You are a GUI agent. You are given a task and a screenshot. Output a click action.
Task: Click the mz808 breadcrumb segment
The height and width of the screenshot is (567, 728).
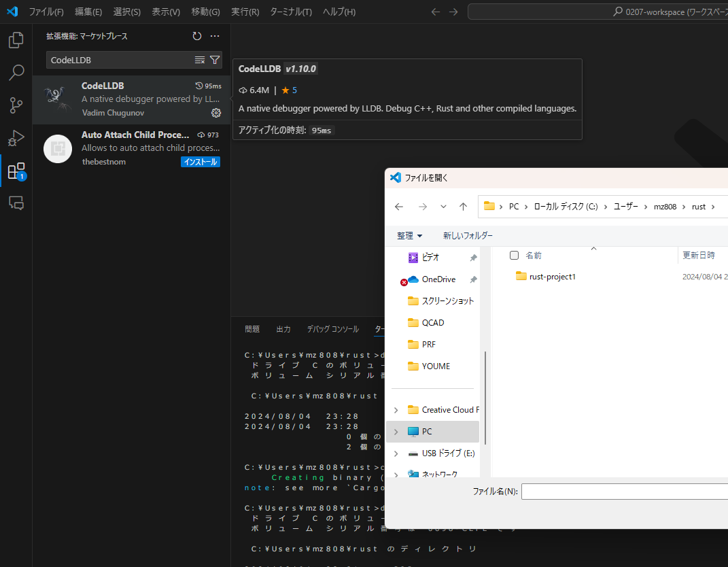click(x=665, y=207)
